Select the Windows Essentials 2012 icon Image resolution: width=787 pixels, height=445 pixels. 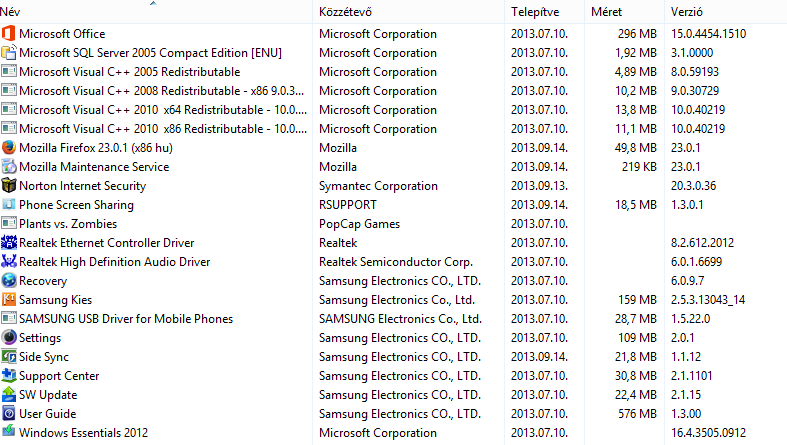coord(9,431)
